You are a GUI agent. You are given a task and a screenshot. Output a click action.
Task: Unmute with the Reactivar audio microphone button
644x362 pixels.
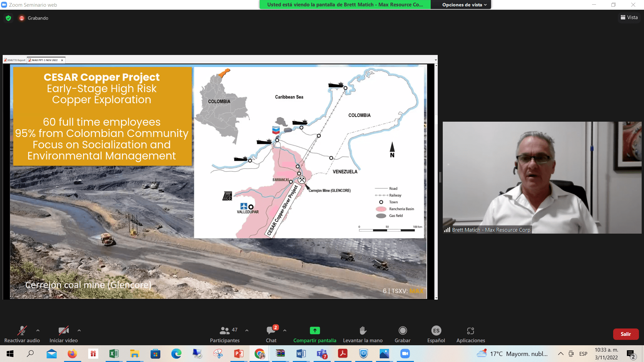tap(22, 335)
